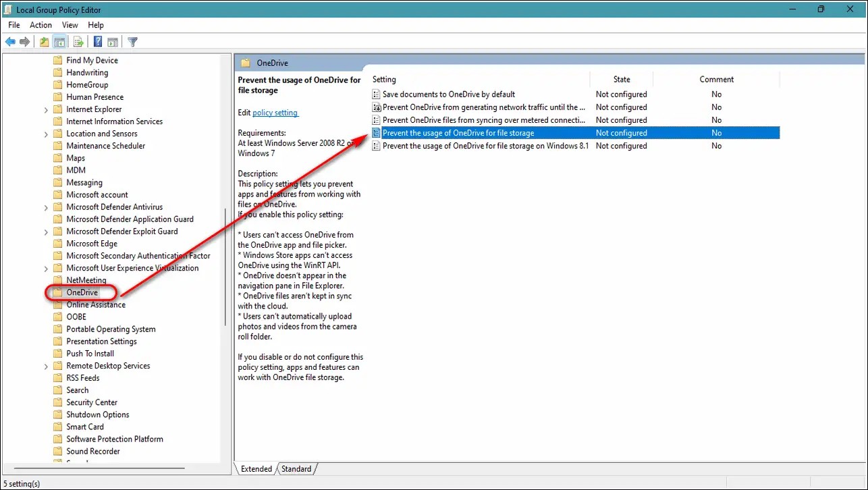Image resolution: width=868 pixels, height=490 pixels.
Task: Click the 'policy setting' edit link
Action: point(275,113)
